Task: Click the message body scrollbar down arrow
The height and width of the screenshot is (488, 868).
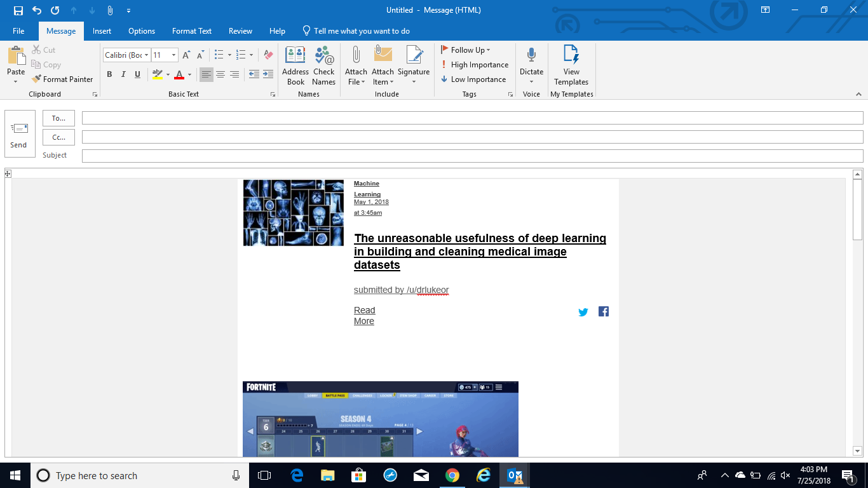Action: click(857, 451)
